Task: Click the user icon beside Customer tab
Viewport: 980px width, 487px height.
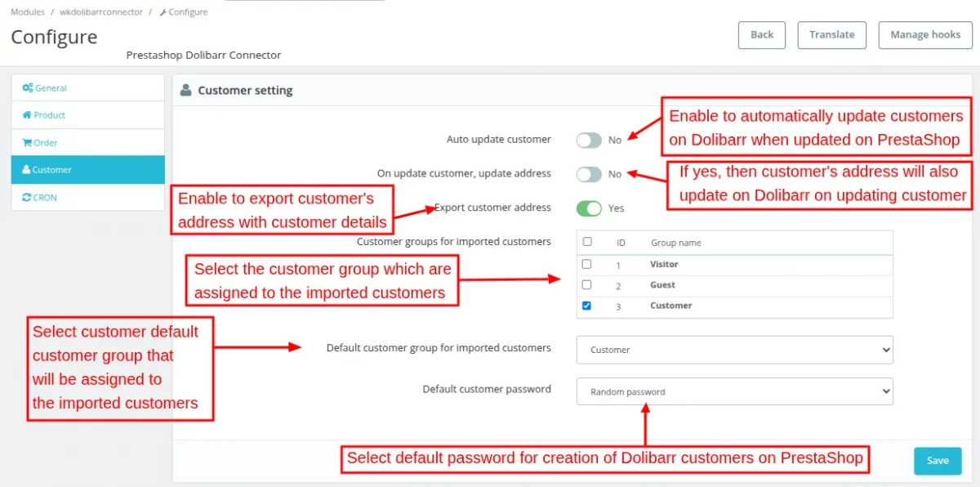Action: [x=26, y=170]
